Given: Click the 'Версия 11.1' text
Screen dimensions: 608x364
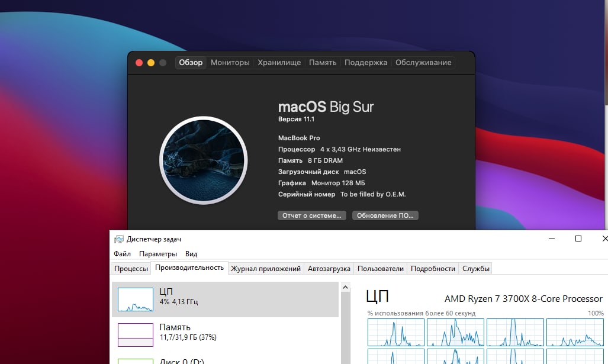Looking at the screenshot, I should tap(296, 120).
